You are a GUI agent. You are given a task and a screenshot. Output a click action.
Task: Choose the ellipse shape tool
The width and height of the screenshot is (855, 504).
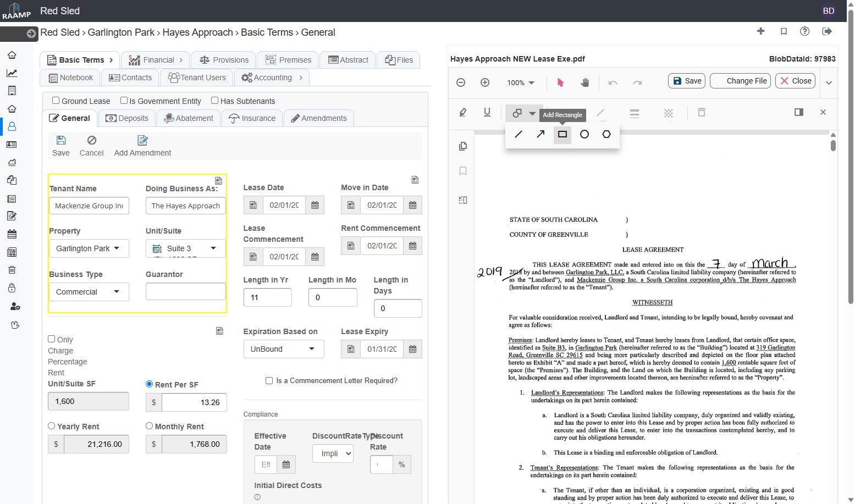pos(584,134)
